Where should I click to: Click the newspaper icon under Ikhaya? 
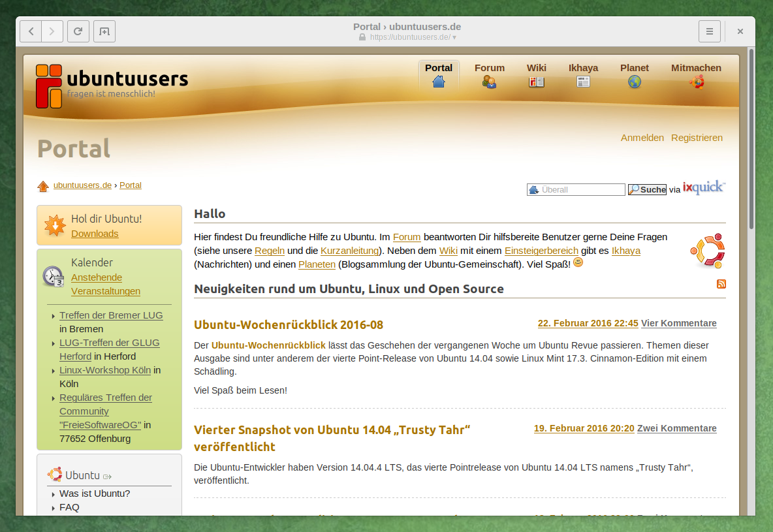click(x=583, y=82)
